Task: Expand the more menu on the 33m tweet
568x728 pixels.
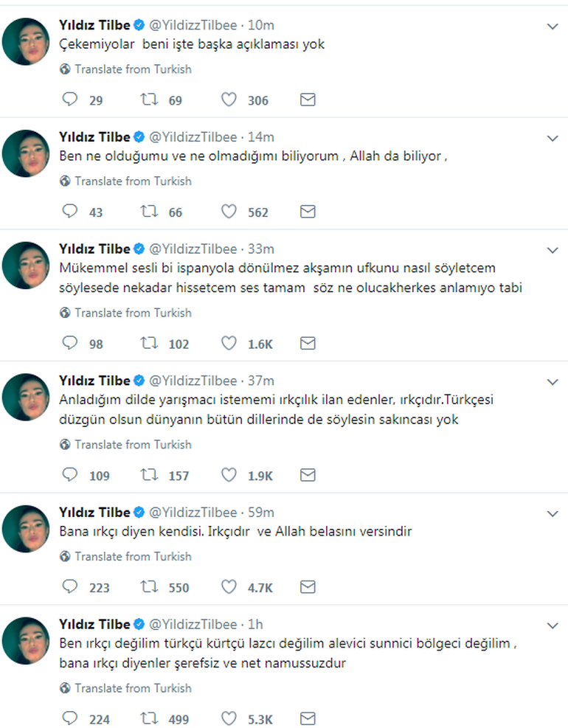Action: [552, 250]
